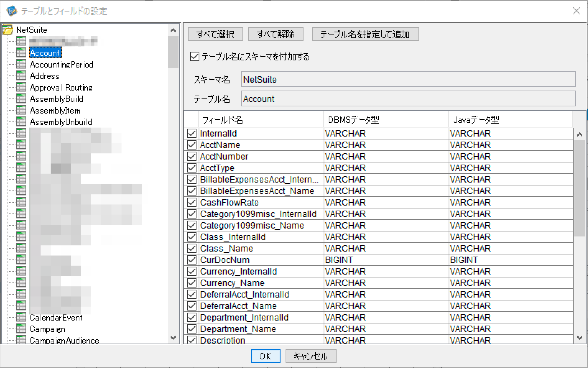588x368 pixels.
Task: Select the AssemblyBuild table
Action: [x=57, y=99]
